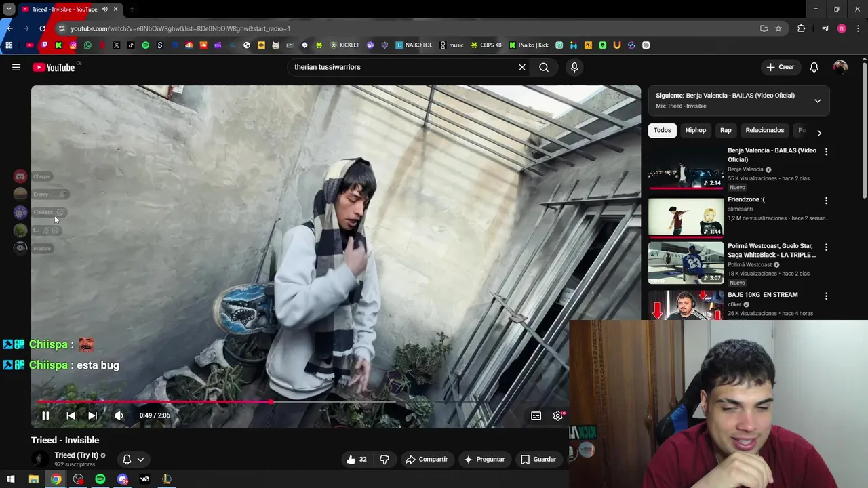Open the Benja Valencia BAILAS thumbnail
Viewport: 868px width, 488px height.
click(686, 168)
